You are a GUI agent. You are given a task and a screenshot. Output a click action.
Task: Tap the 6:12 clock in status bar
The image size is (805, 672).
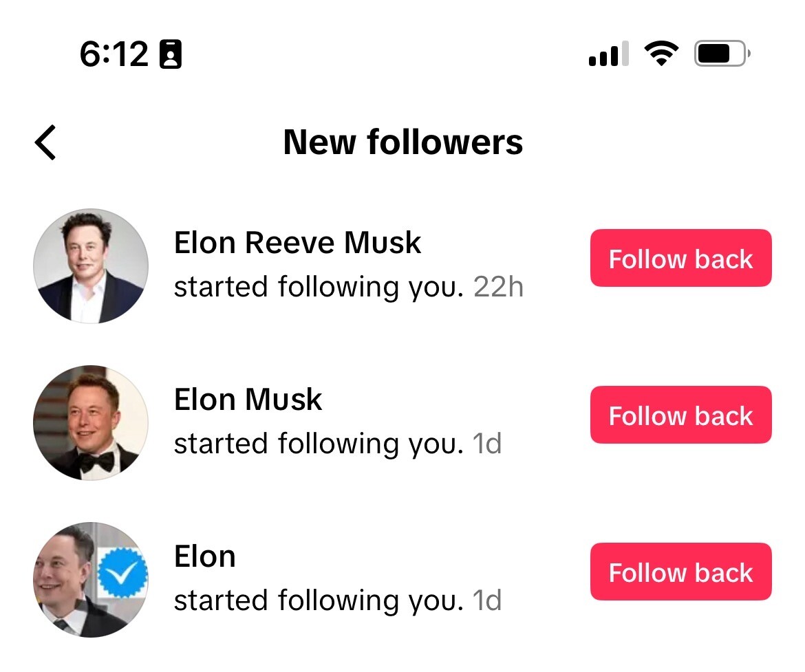click(x=114, y=54)
